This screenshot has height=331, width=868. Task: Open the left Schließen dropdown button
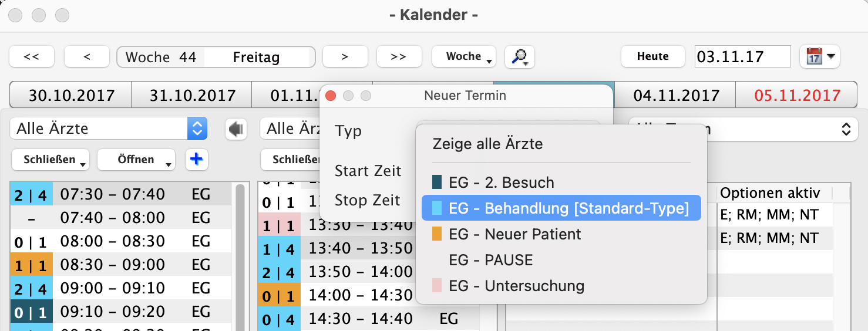tap(50, 160)
